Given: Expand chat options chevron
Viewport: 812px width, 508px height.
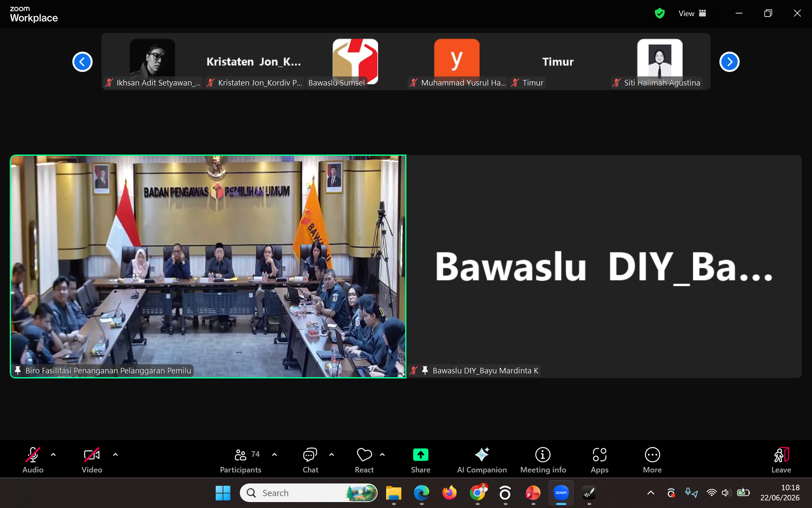Looking at the screenshot, I should (x=332, y=455).
